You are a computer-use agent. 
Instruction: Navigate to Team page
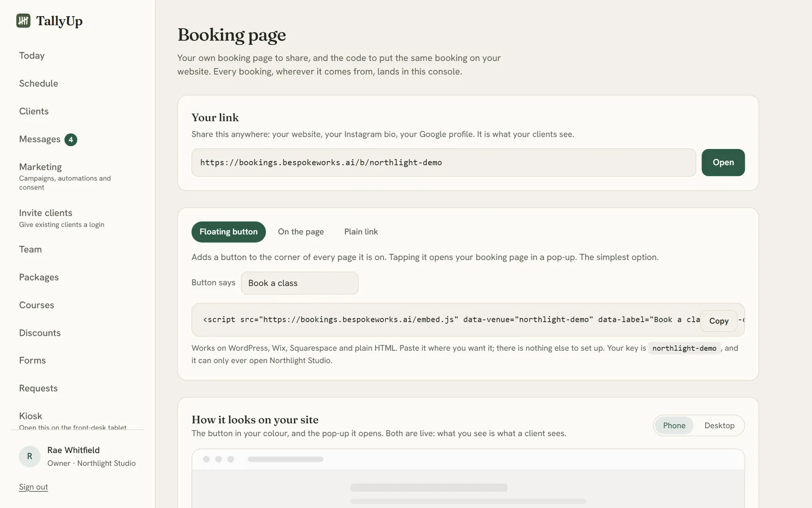[x=30, y=249]
